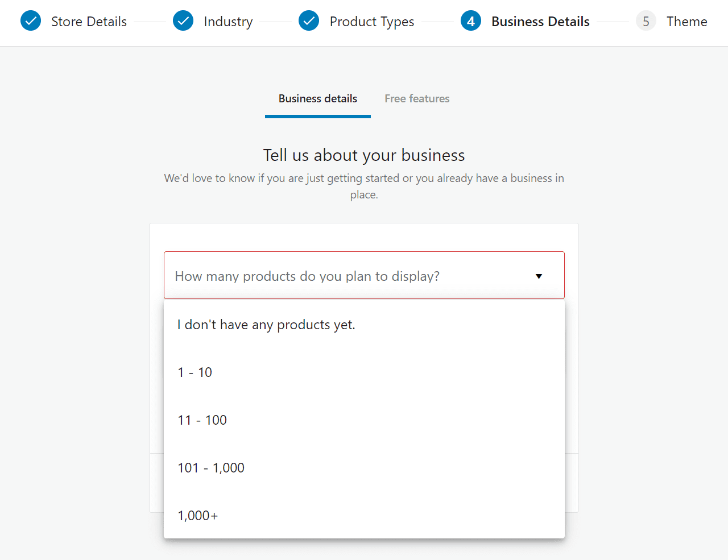Screen dimensions: 728x560
Task: Click the Business Details step label
Action: pyautogui.click(x=540, y=21)
